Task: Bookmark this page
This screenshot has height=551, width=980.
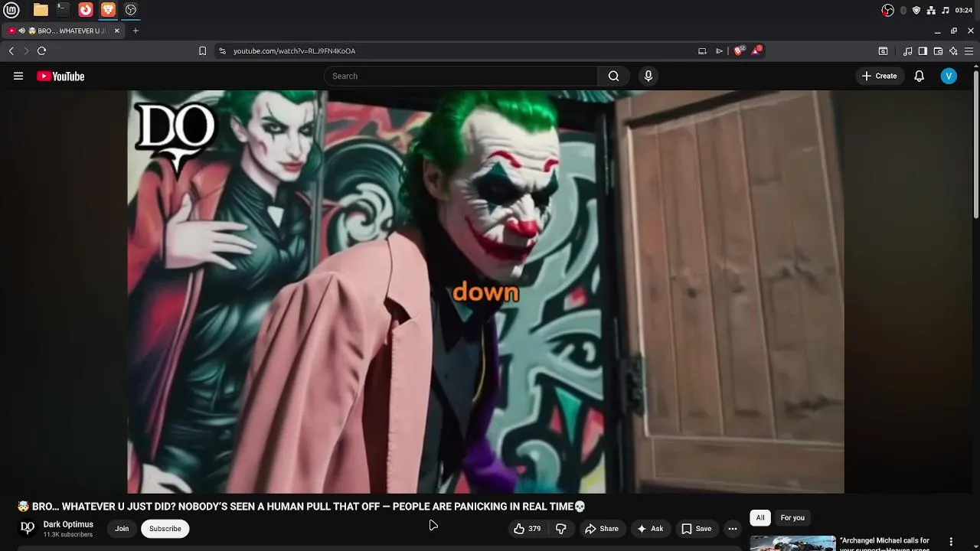Action: tap(202, 51)
